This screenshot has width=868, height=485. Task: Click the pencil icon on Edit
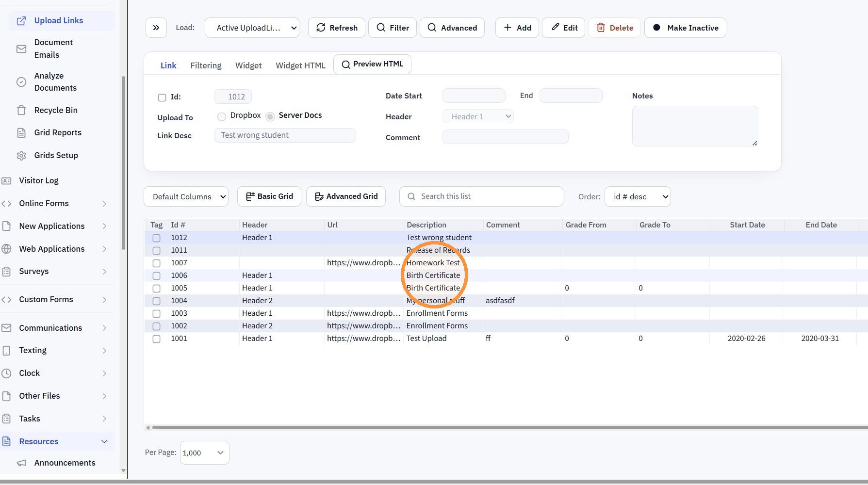pyautogui.click(x=556, y=27)
